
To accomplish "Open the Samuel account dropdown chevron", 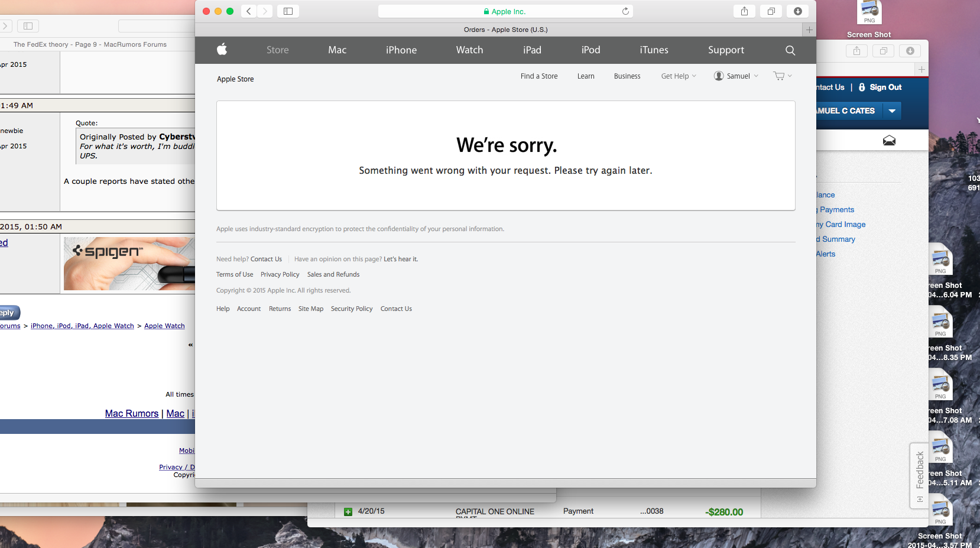I will point(756,76).
